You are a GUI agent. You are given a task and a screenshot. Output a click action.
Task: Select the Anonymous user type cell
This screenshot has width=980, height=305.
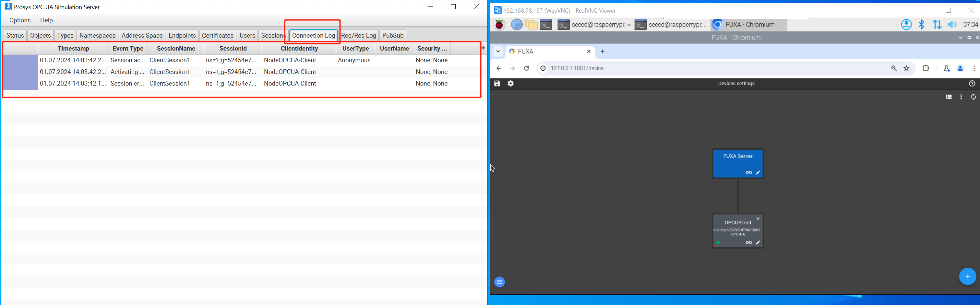pos(354,61)
